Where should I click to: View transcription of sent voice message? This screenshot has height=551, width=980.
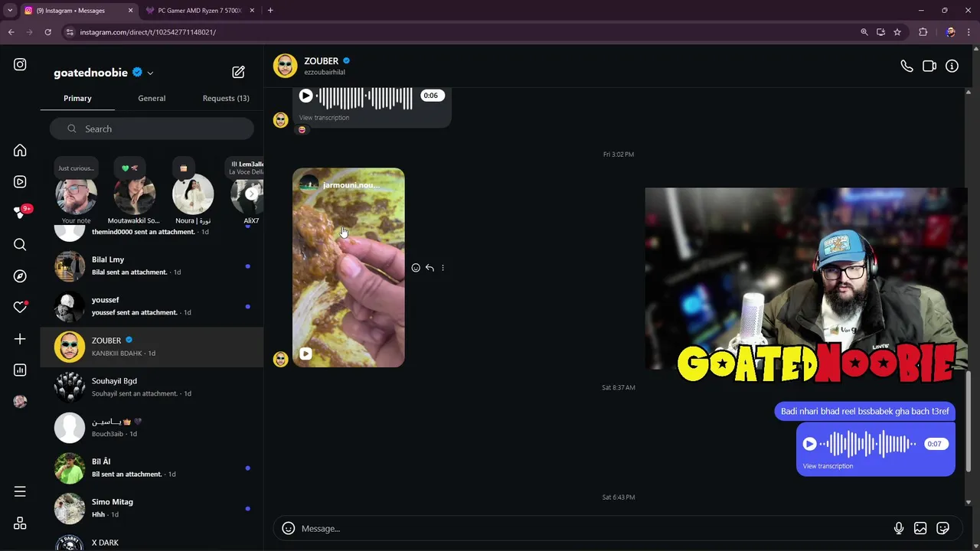(x=828, y=466)
